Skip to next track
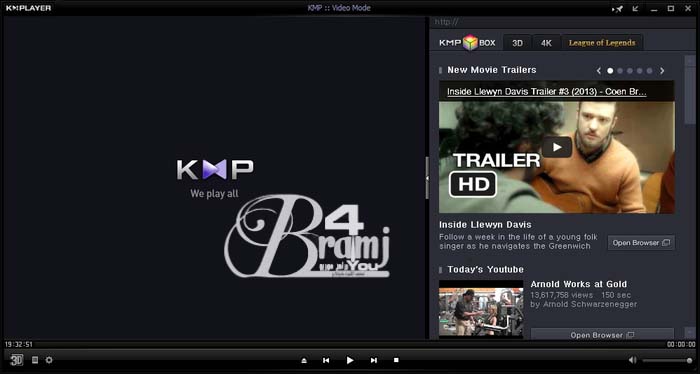The width and height of the screenshot is (700, 374). [x=374, y=360]
